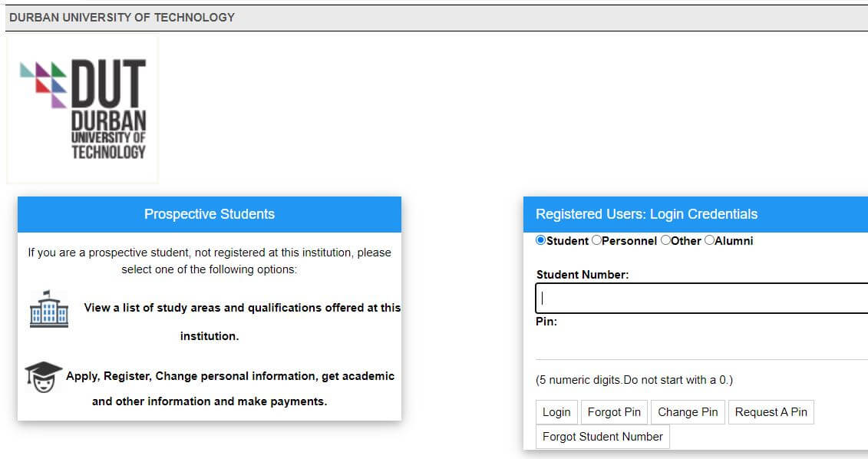Click the Change Pin button
This screenshot has width=868, height=459.
688,412
